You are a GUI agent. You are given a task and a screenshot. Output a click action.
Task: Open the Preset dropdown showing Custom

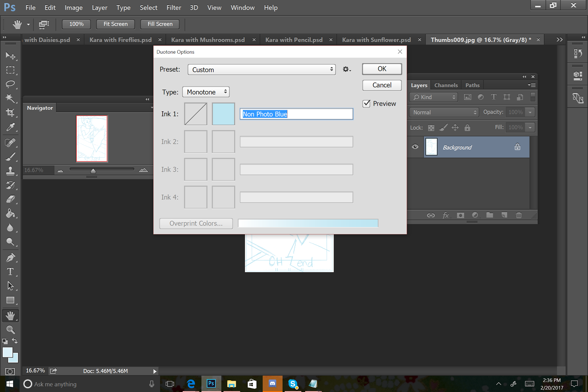[262, 70]
